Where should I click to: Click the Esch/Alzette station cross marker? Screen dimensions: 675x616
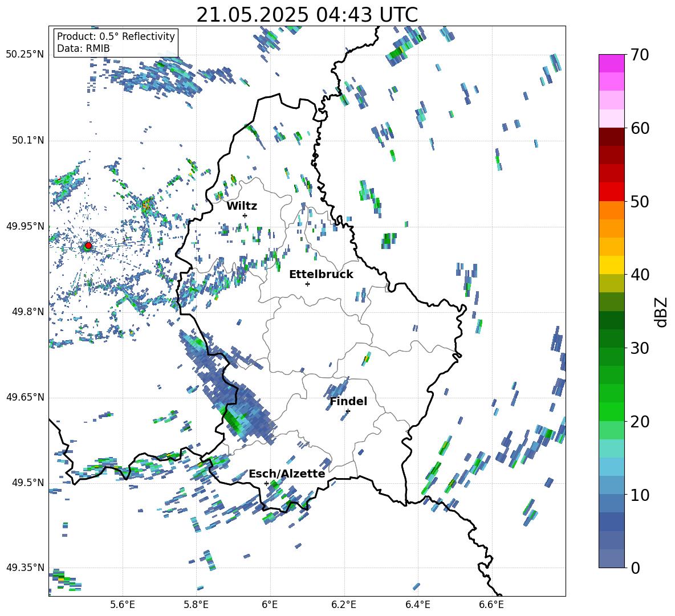click(x=266, y=483)
